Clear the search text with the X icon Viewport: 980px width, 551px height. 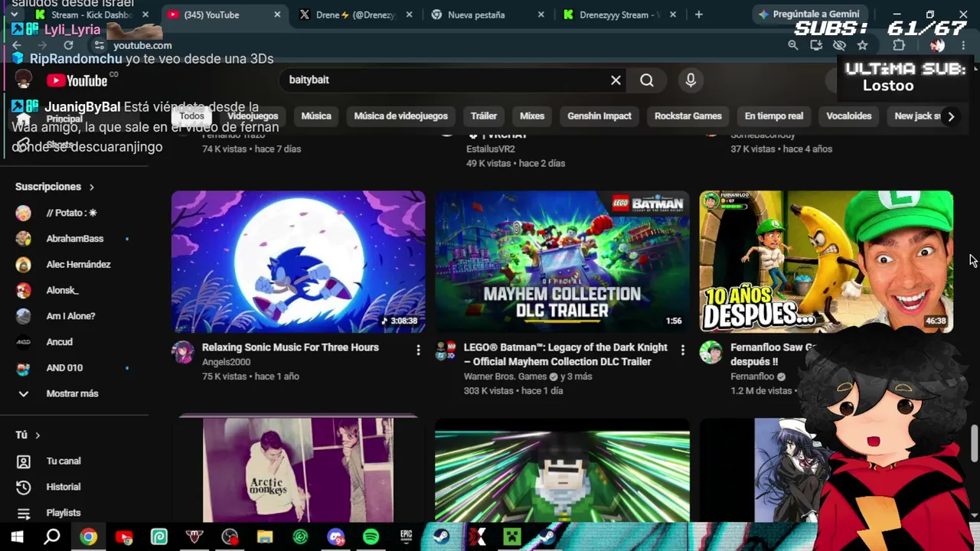tap(616, 80)
